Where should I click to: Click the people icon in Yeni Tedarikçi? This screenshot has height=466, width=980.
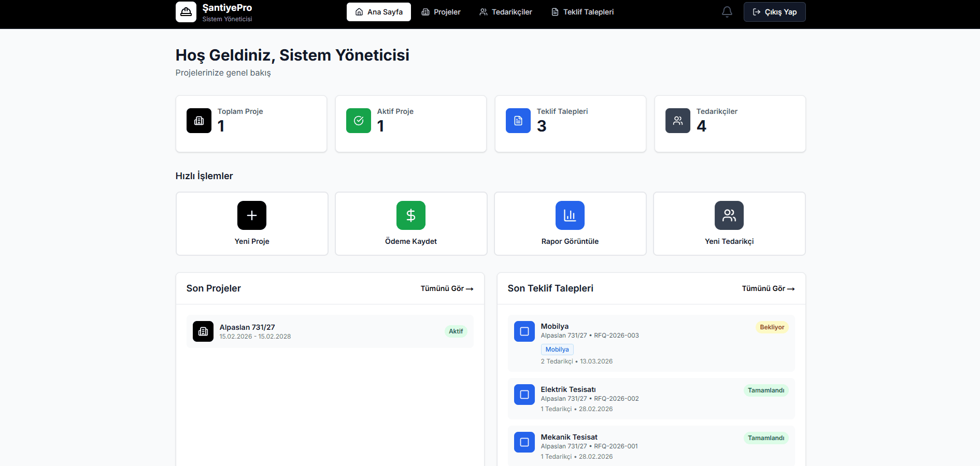point(729,215)
